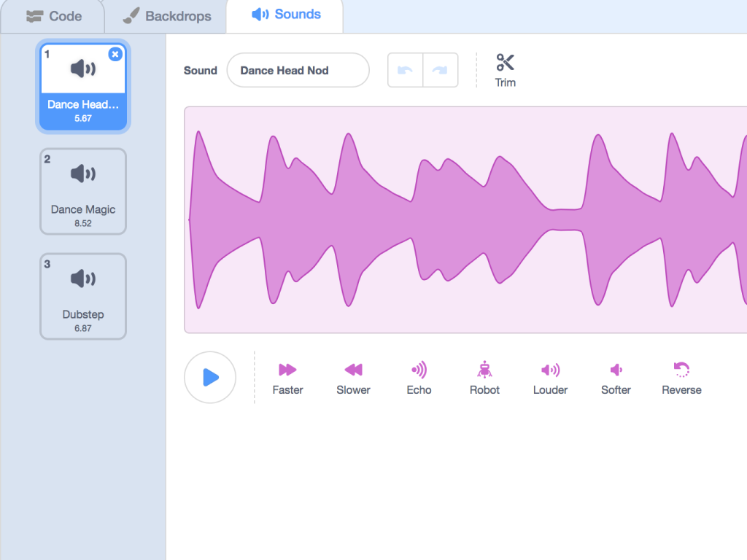The width and height of the screenshot is (747, 560).
Task: Apply the Slower effect
Action: pos(354,378)
